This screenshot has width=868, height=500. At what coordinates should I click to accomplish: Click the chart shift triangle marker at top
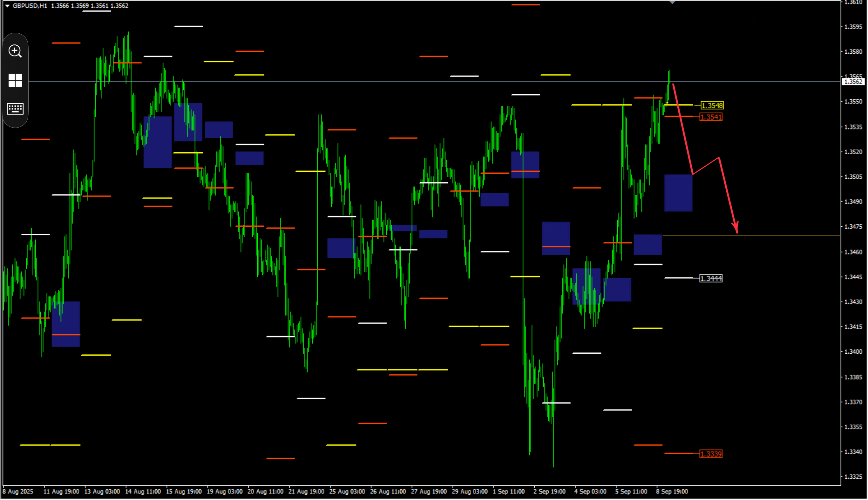(x=673, y=2)
